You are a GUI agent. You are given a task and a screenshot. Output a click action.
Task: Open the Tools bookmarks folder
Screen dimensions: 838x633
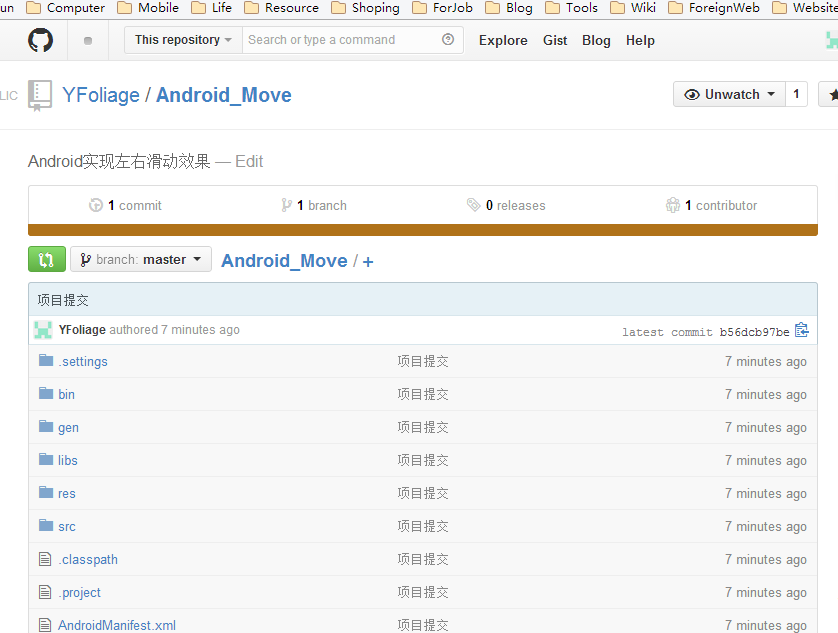[x=573, y=8]
